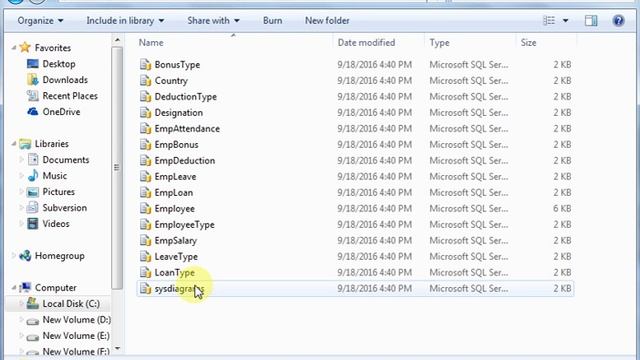The image size is (640, 360).
Task: Click the EmpLeave file icon
Action: [145, 176]
